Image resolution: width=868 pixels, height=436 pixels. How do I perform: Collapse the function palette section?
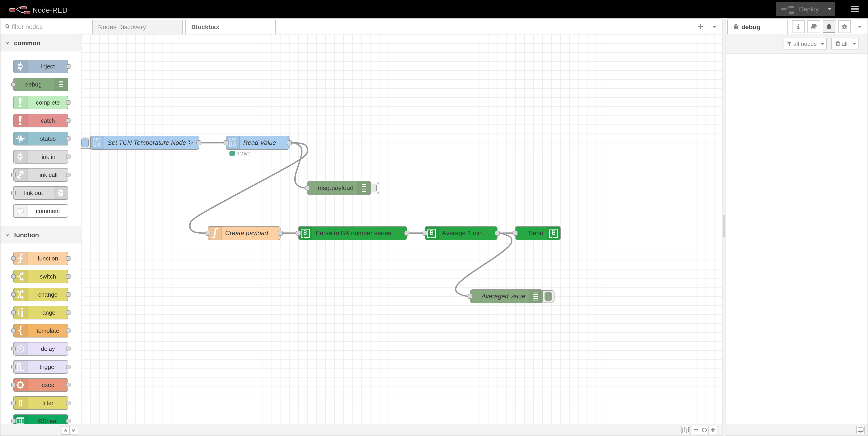pos(8,235)
